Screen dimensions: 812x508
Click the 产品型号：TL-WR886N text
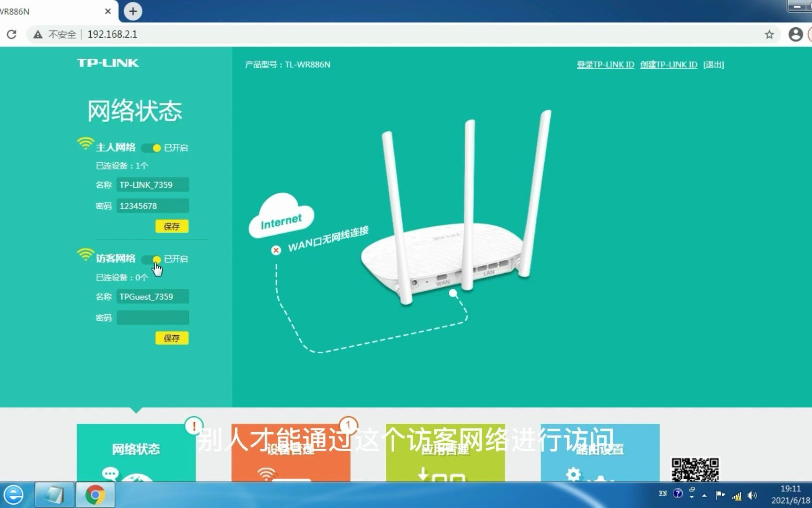coord(288,64)
